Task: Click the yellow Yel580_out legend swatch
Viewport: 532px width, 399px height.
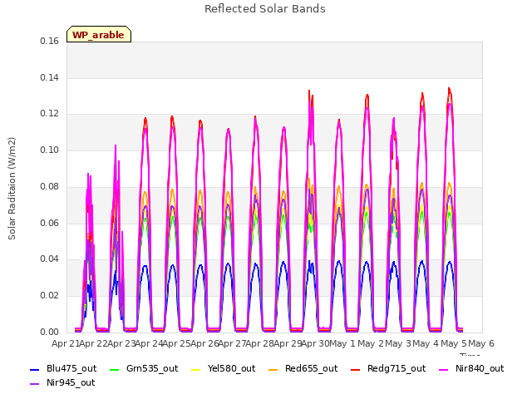Action: (x=196, y=369)
